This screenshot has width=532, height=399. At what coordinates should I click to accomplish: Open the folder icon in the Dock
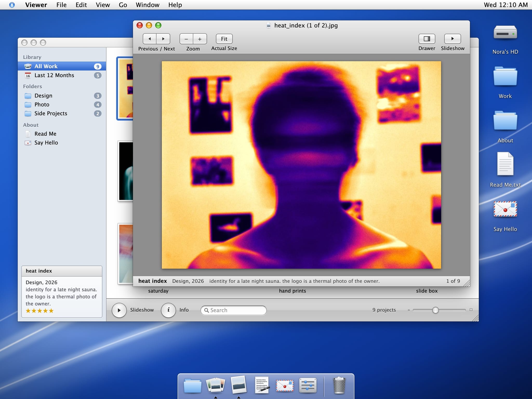pos(192,386)
